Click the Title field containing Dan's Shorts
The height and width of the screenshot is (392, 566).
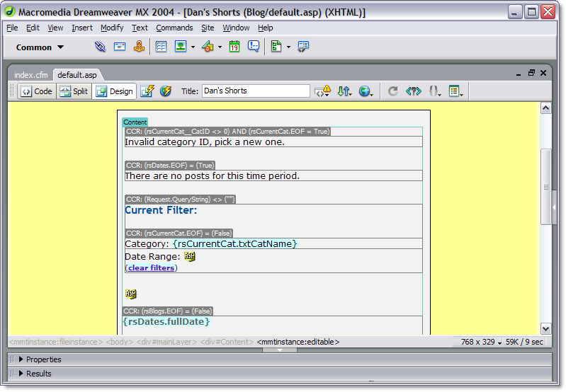coord(255,91)
